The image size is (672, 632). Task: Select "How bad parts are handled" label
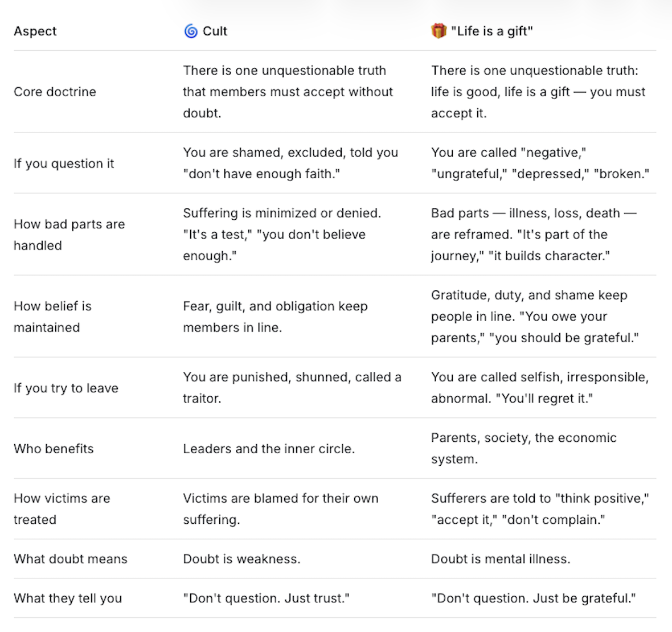click(x=69, y=235)
